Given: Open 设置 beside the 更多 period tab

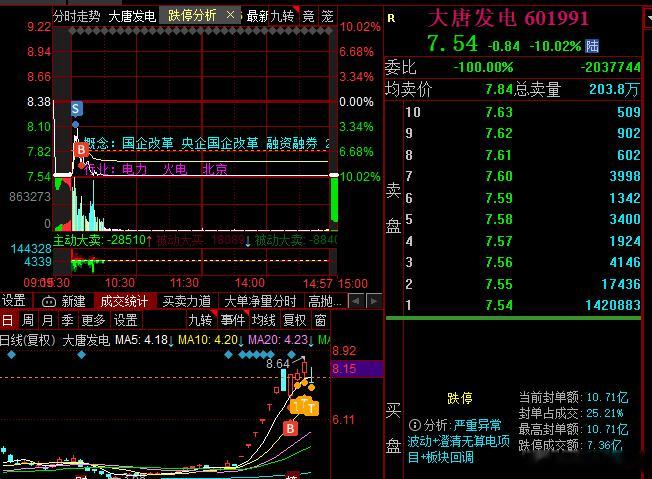Looking at the screenshot, I should (125, 320).
